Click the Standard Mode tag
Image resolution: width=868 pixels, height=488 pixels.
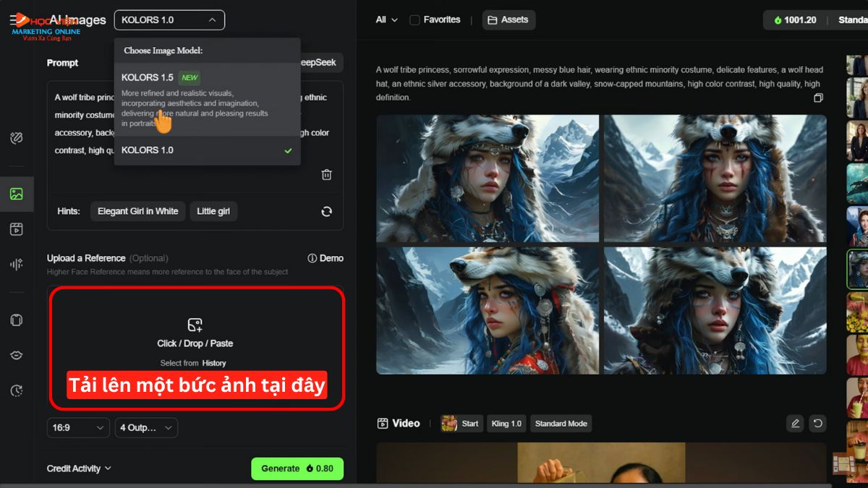561,424
